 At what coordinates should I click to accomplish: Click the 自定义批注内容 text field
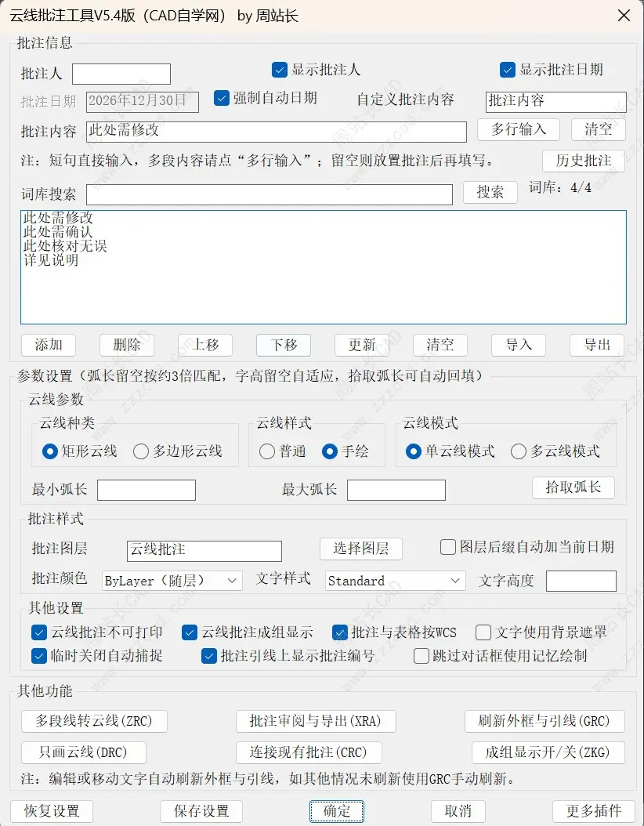555,102
